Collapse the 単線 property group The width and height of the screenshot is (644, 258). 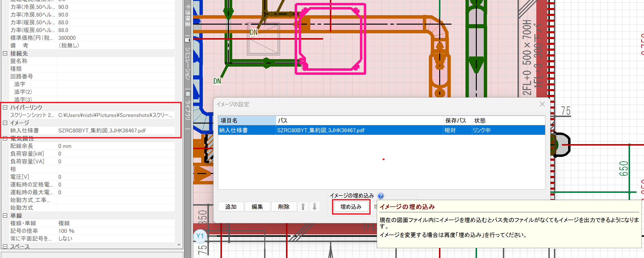pyautogui.click(x=5, y=216)
